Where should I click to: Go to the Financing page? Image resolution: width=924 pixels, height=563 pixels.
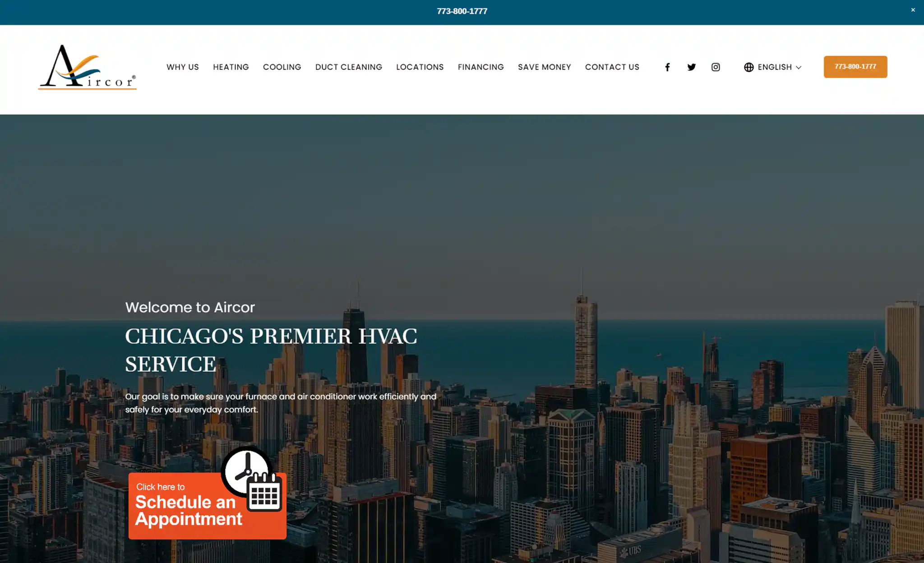480,67
